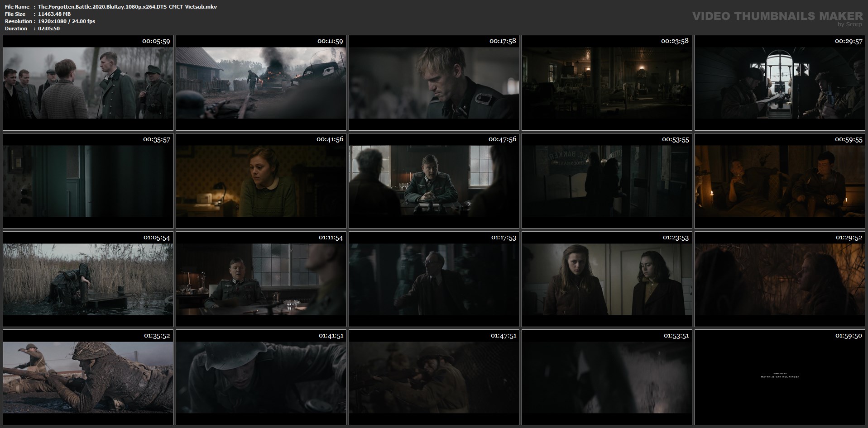Select the aiming rifleman frame at 01:47:51
Screen dimensions: 868x428
pos(434,377)
